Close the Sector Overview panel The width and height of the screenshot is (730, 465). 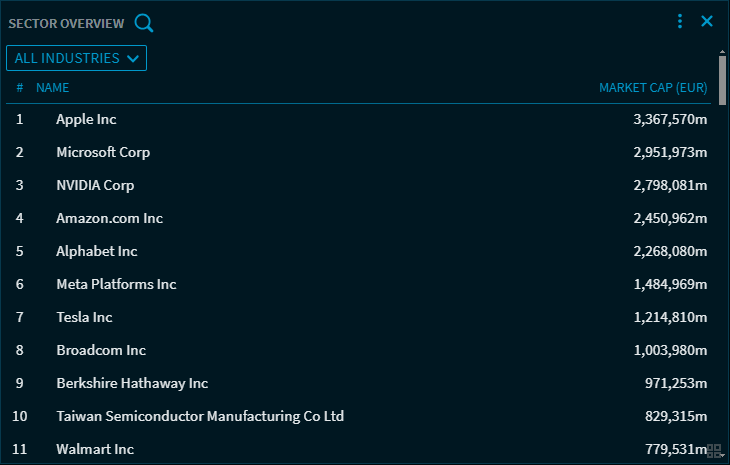click(707, 21)
